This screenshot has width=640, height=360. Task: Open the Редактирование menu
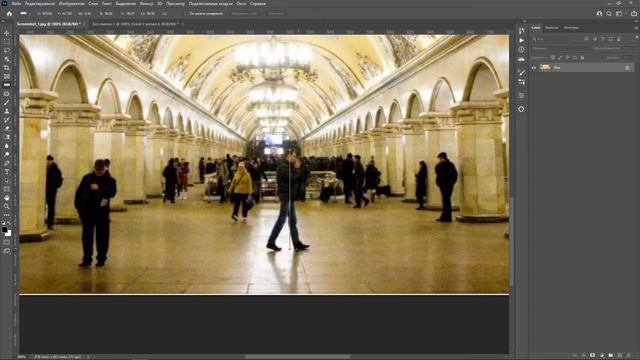pos(40,4)
